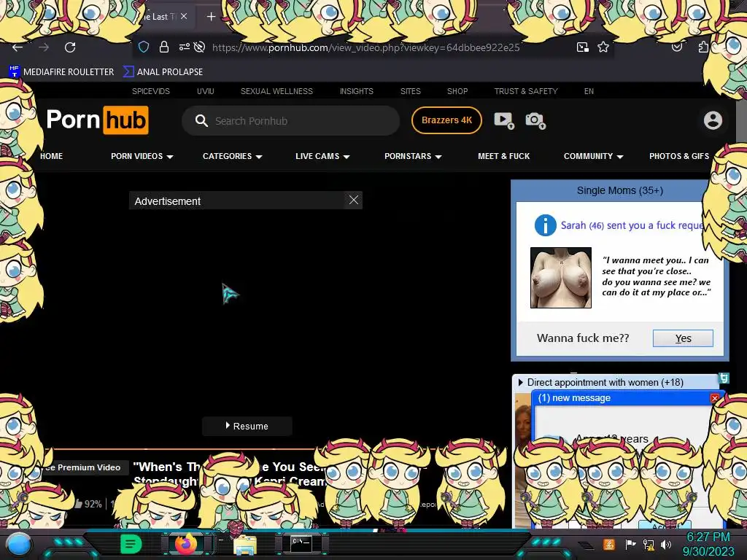Reload the current page
Image resolution: width=747 pixels, height=560 pixels.
pyautogui.click(x=70, y=47)
